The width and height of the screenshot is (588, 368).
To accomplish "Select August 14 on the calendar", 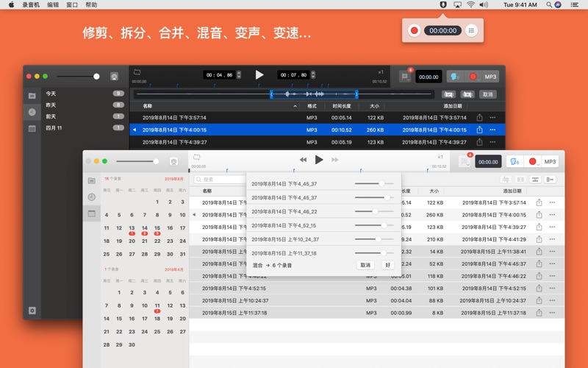I will point(144,228).
